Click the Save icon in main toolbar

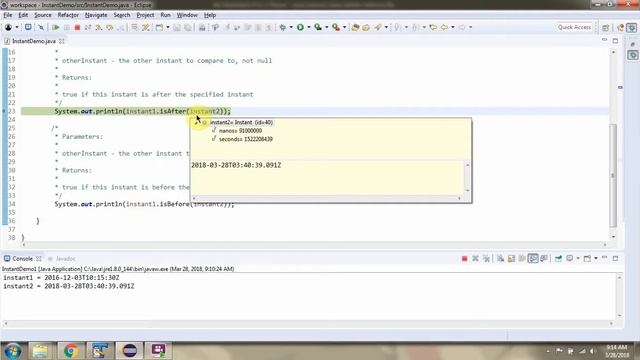177,27
